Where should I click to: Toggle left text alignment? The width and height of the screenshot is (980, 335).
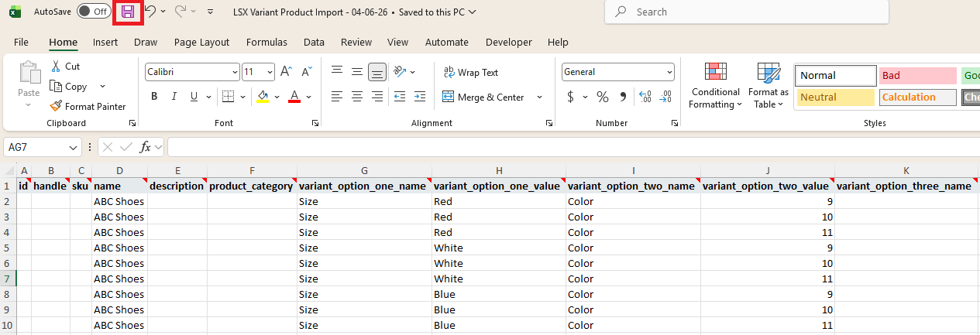tap(337, 97)
